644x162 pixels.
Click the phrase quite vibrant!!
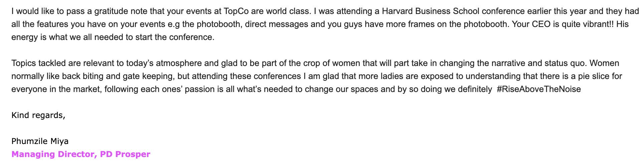[x=588, y=24]
